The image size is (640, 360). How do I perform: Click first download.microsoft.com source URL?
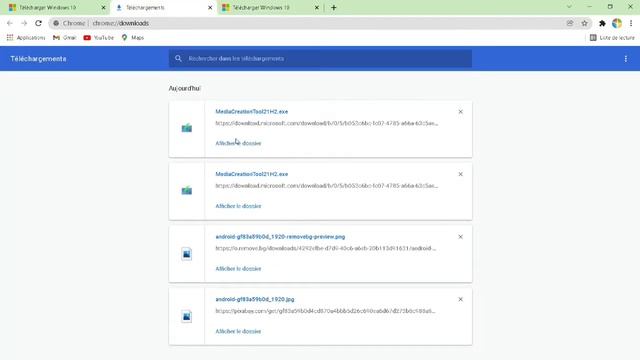[327, 123]
